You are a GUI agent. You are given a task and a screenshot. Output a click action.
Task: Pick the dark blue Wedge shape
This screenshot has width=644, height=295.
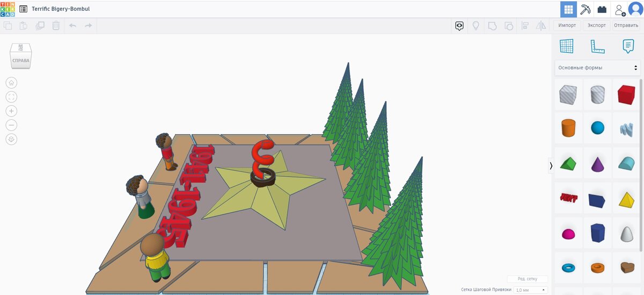pyautogui.click(x=597, y=200)
